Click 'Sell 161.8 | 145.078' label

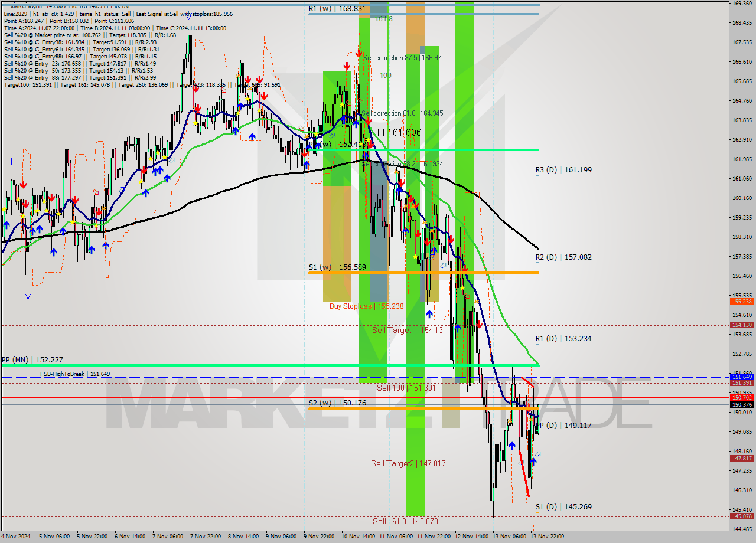pos(405,521)
